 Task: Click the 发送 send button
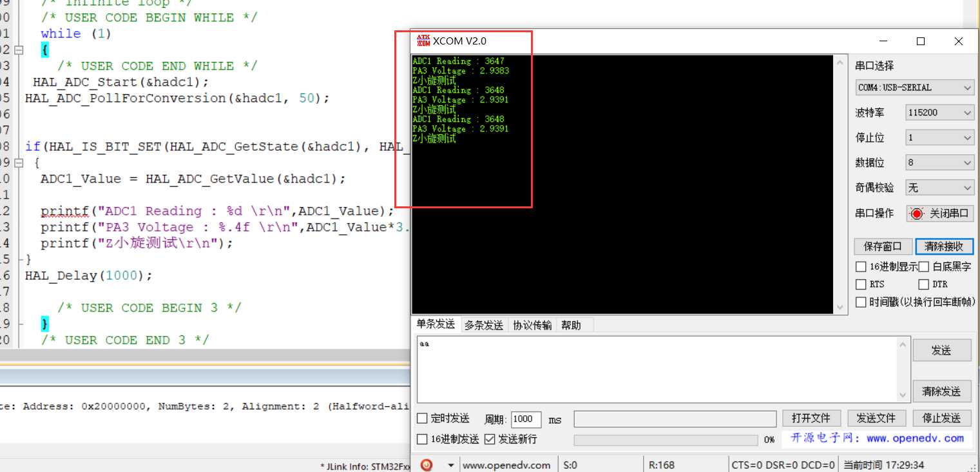(941, 350)
